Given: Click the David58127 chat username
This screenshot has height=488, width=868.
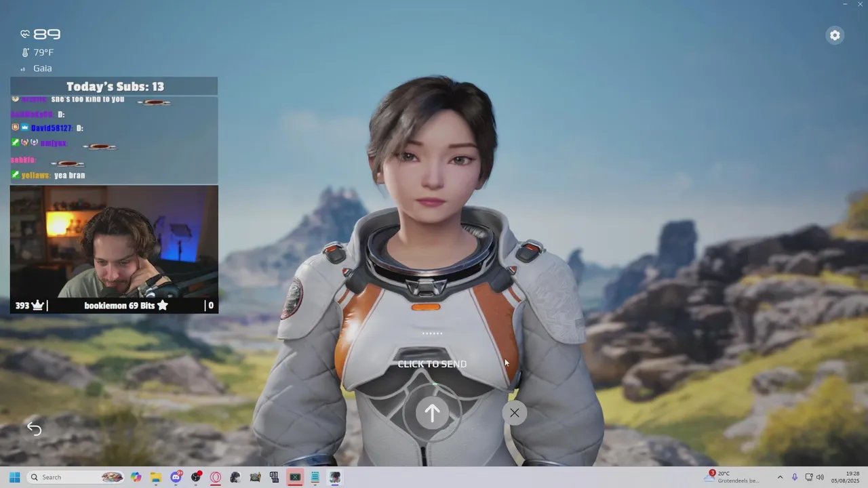Looking at the screenshot, I should click(x=52, y=128).
